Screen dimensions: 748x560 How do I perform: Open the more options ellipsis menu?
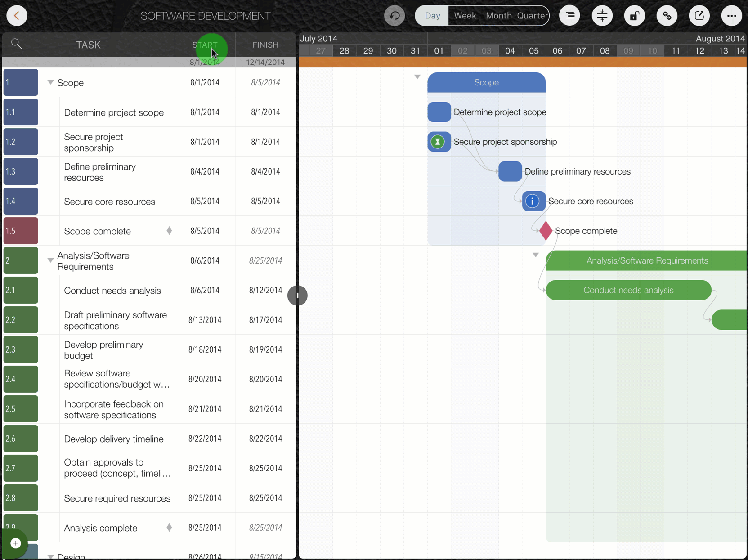coord(731,16)
